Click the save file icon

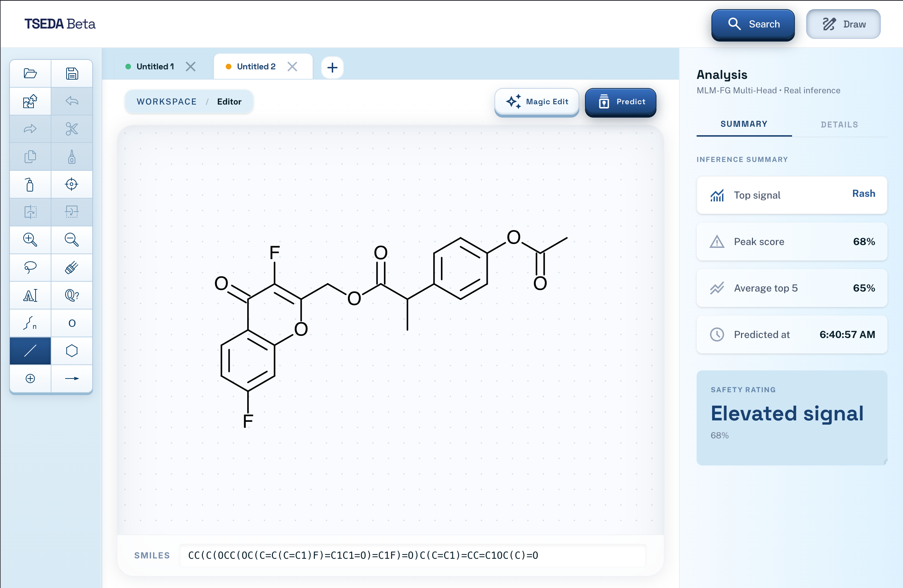[x=72, y=73]
